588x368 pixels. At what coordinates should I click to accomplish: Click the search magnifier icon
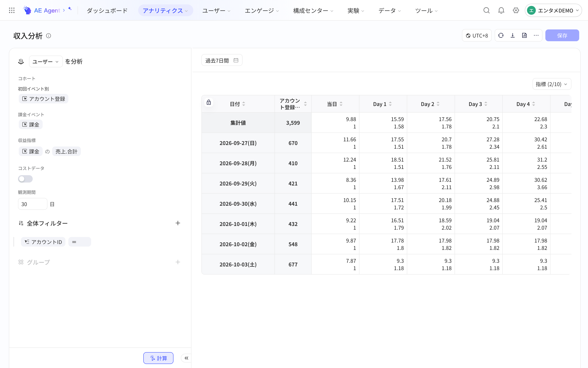click(x=486, y=10)
